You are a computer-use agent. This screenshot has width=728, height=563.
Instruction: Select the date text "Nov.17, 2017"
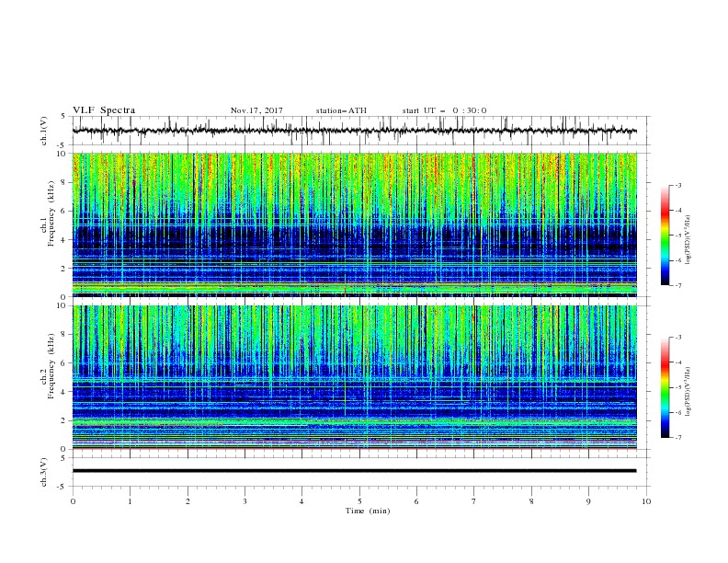point(256,110)
